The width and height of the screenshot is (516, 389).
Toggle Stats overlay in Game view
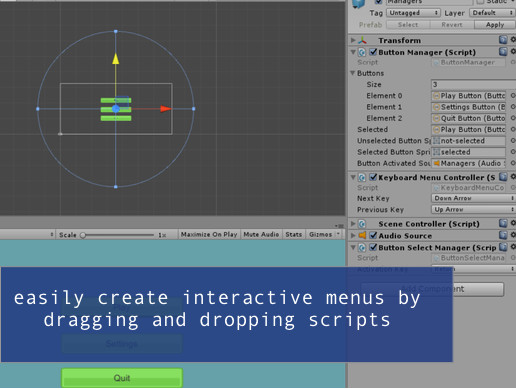[293, 234]
